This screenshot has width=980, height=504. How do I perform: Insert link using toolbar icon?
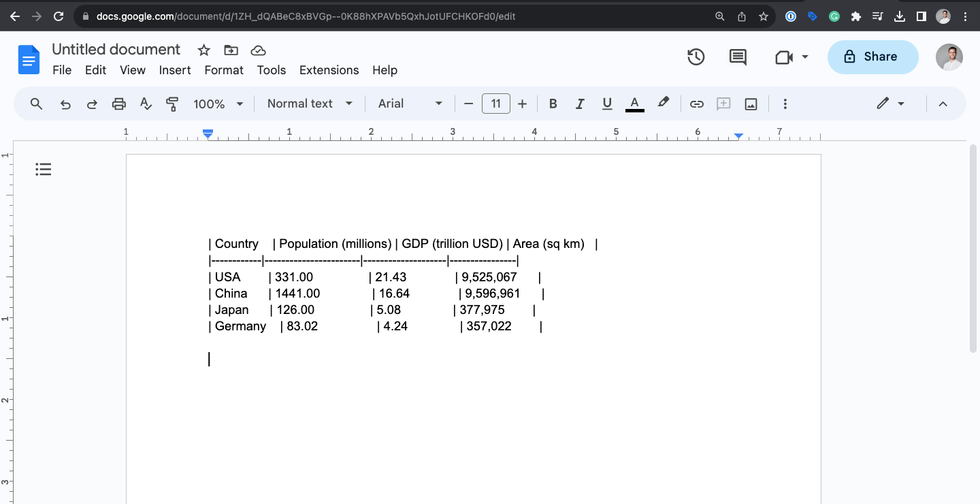coord(696,104)
